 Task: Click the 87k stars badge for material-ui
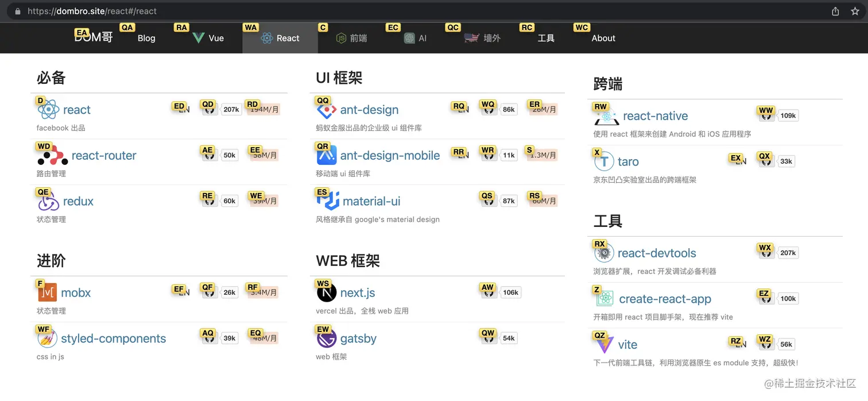click(x=509, y=201)
